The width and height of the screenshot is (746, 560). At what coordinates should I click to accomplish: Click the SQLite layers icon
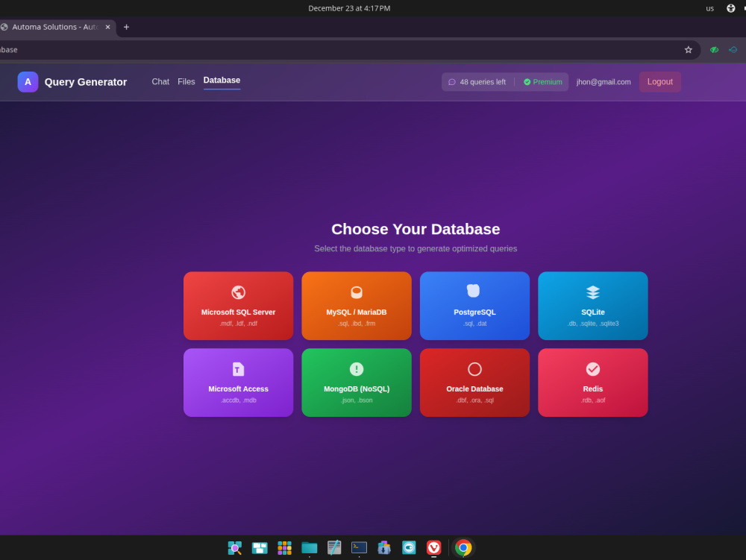click(593, 292)
